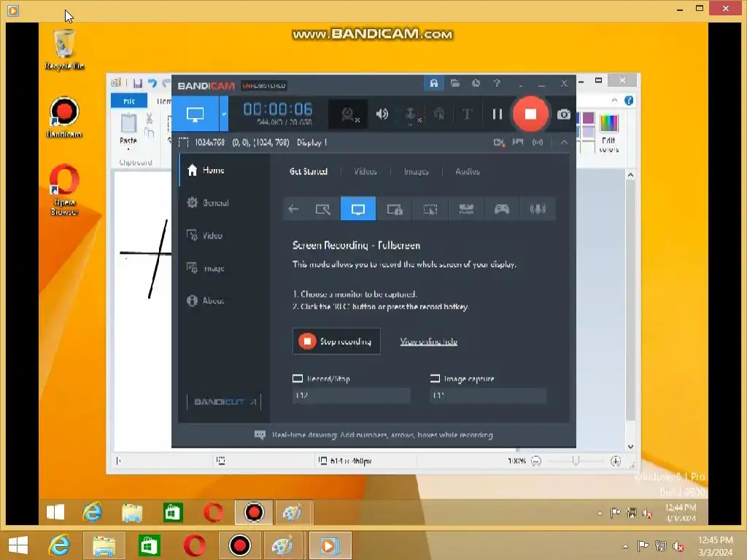This screenshot has height=560, width=747.
Task: Toggle text overlay T icon
Action: [x=468, y=114]
